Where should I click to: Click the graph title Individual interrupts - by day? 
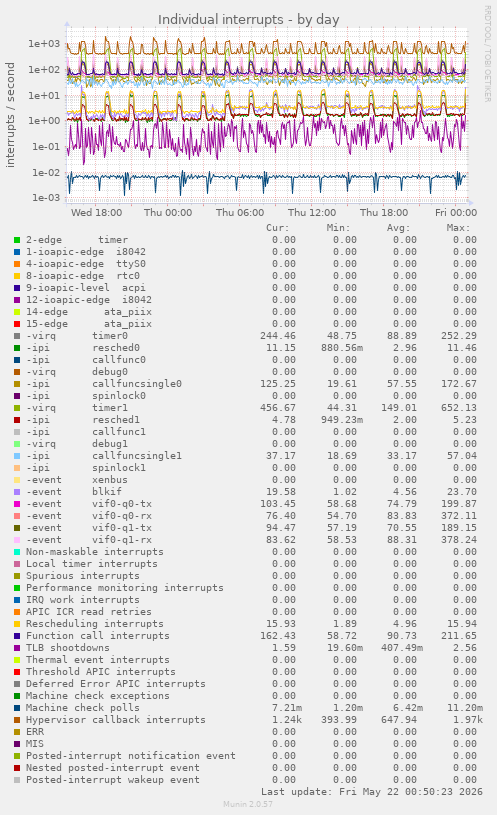tap(248, 20)
